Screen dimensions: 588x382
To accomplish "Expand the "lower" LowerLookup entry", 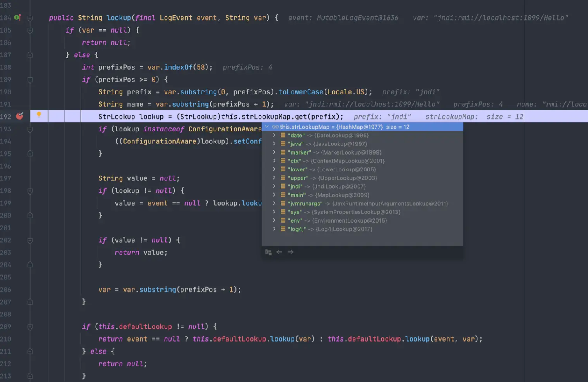I will point(274,169).
